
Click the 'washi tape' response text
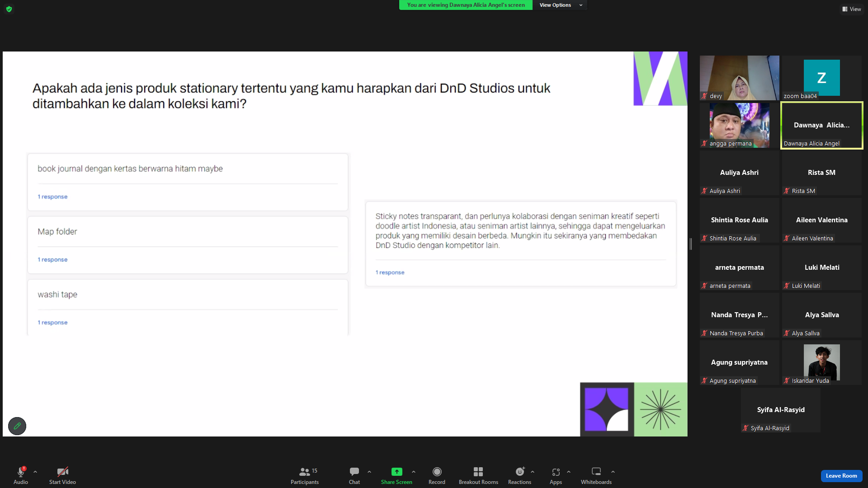[57, 295]
